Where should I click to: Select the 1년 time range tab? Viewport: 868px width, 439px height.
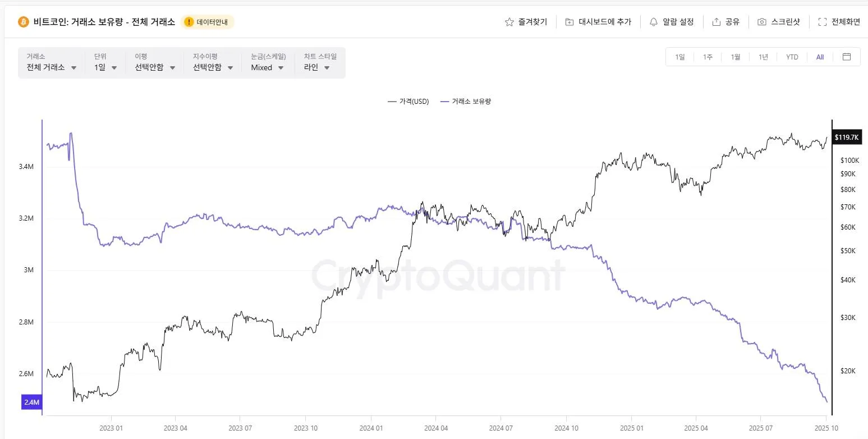point(763,57)
